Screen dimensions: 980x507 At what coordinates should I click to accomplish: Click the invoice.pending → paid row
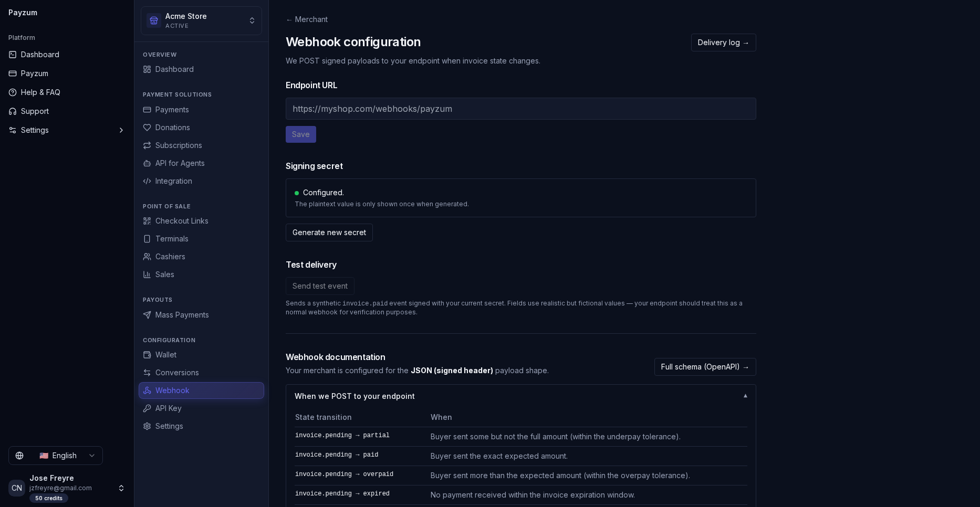pos(521,456)
